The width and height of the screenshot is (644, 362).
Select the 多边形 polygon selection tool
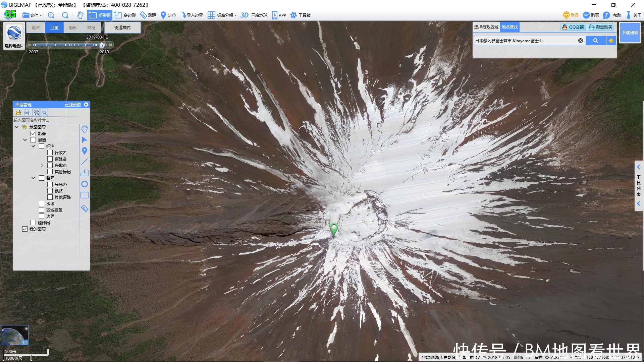pos(125,15)
